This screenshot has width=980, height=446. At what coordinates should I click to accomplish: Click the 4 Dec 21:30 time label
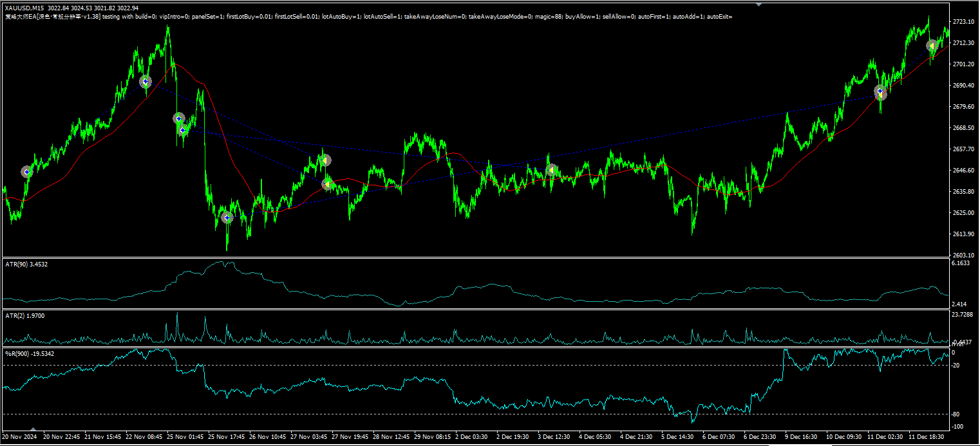pos(637,436)
